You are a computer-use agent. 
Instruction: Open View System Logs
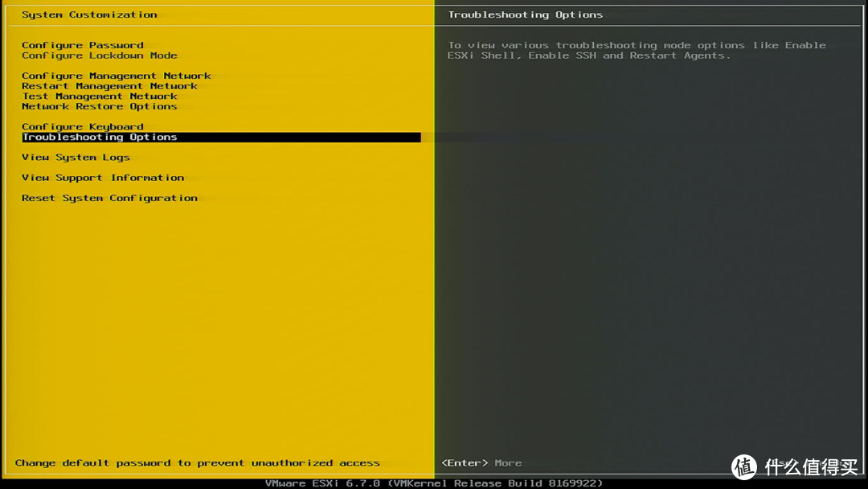click(76, 158)
